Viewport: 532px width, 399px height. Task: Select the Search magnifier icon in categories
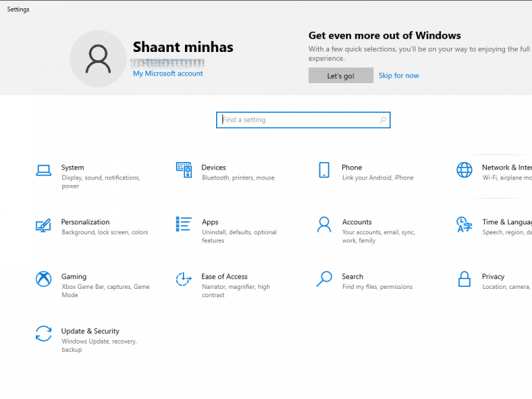324,279
